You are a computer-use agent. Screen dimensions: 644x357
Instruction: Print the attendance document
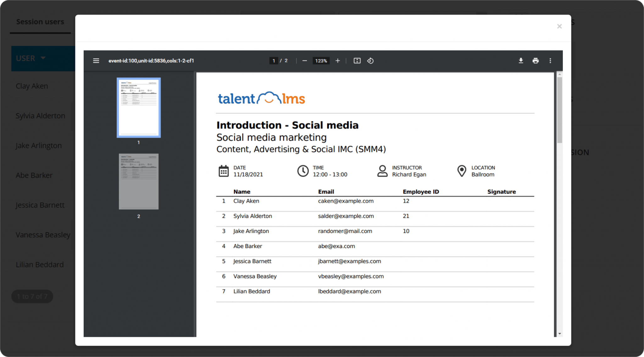(536, 60)
